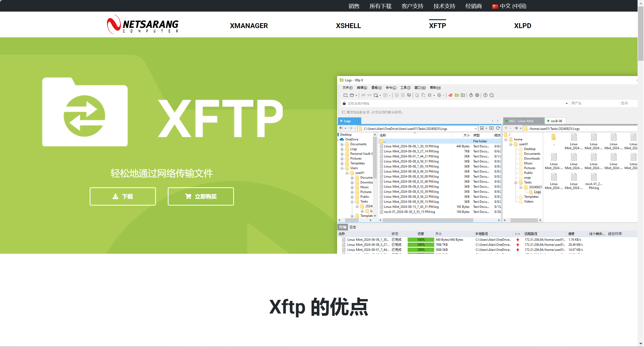Screen dimensions: 644x347
Task: Open the XLPD navigation tab
Action: pyautogui.click(x=522, y=26)
